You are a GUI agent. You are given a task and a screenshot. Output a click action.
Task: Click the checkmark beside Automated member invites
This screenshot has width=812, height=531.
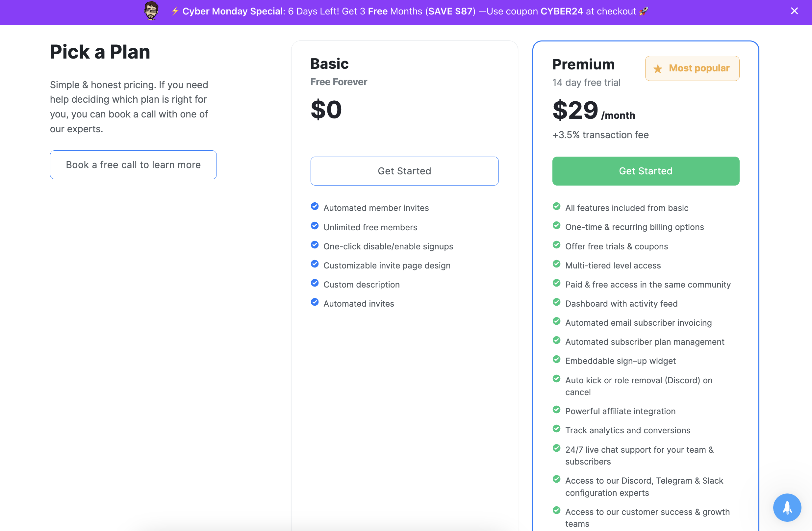coord(314,207)
